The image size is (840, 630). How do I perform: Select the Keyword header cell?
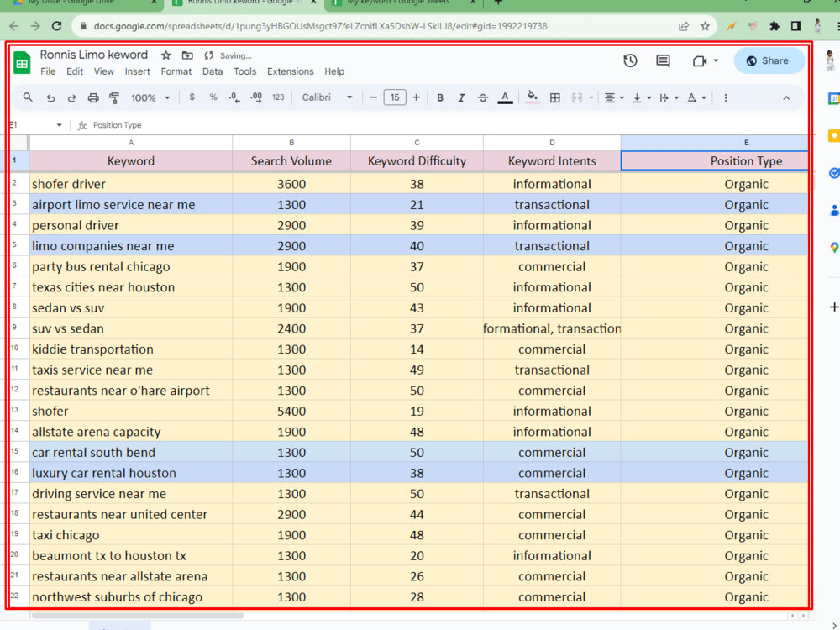click(x=131, y=160)
